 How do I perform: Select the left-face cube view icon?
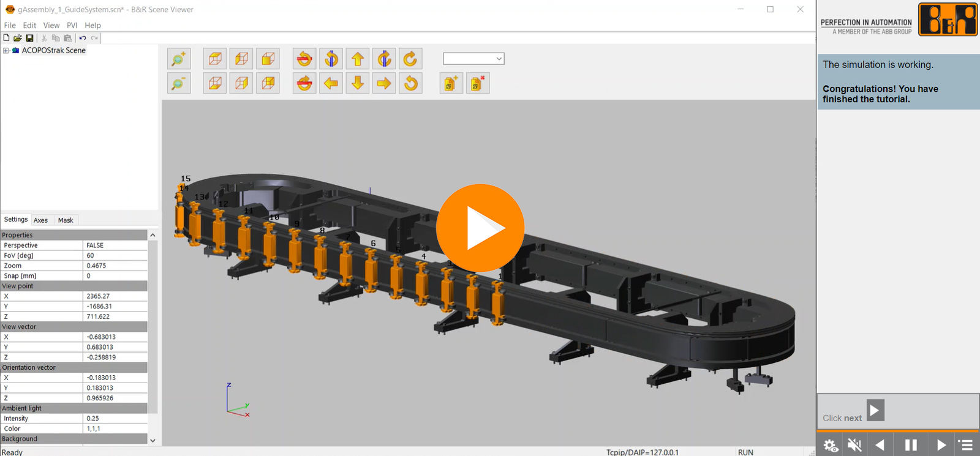coord(242,59)
